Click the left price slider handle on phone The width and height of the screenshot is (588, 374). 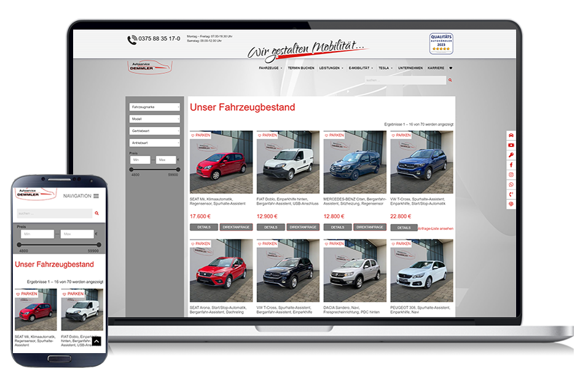[x=19, y=245]
